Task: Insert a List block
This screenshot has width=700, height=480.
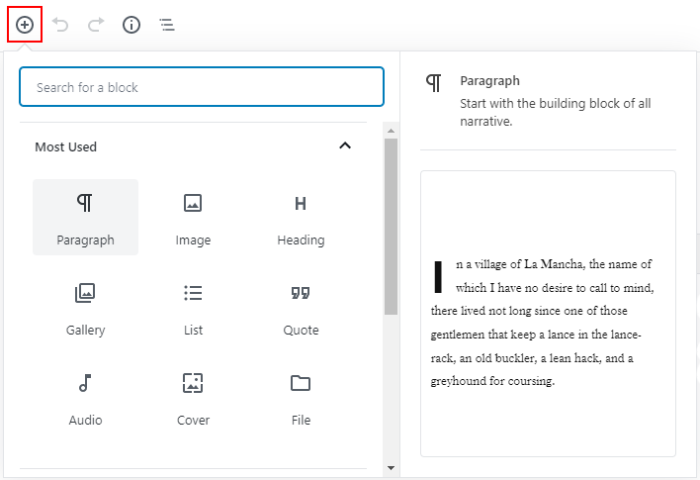Action: pyautogui.click(x=193, y=309)
